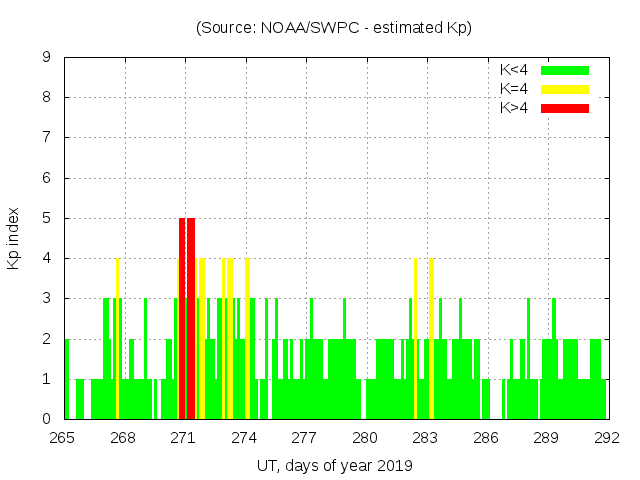The image size is (640, 480).
Task: Click the y-axis tick label 5
Action: 47,218
